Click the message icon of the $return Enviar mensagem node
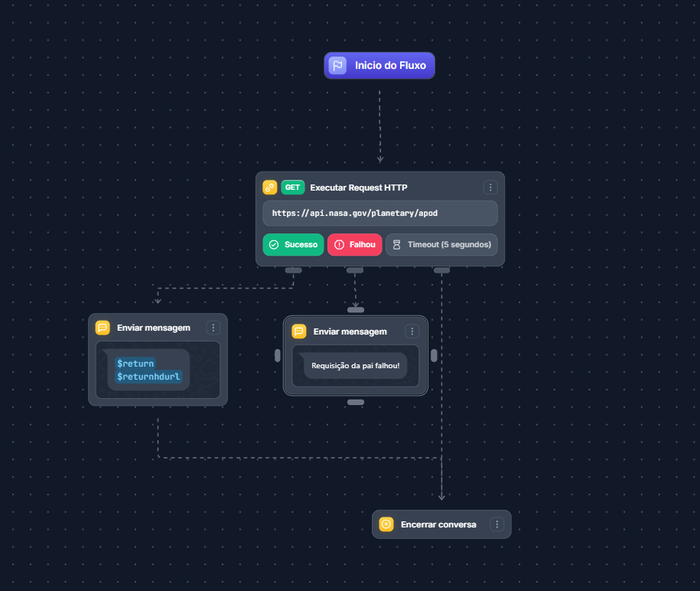This screenshot has height=591, width=700. (103, 328)
